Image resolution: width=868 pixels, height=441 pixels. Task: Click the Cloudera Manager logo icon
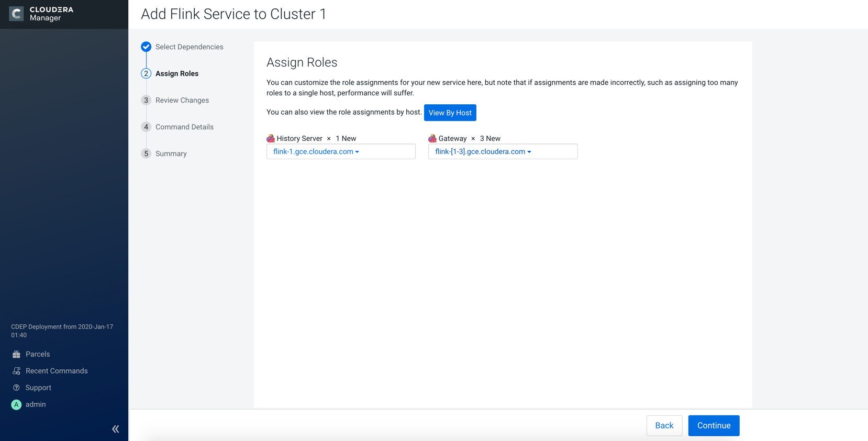click(16, 14)
